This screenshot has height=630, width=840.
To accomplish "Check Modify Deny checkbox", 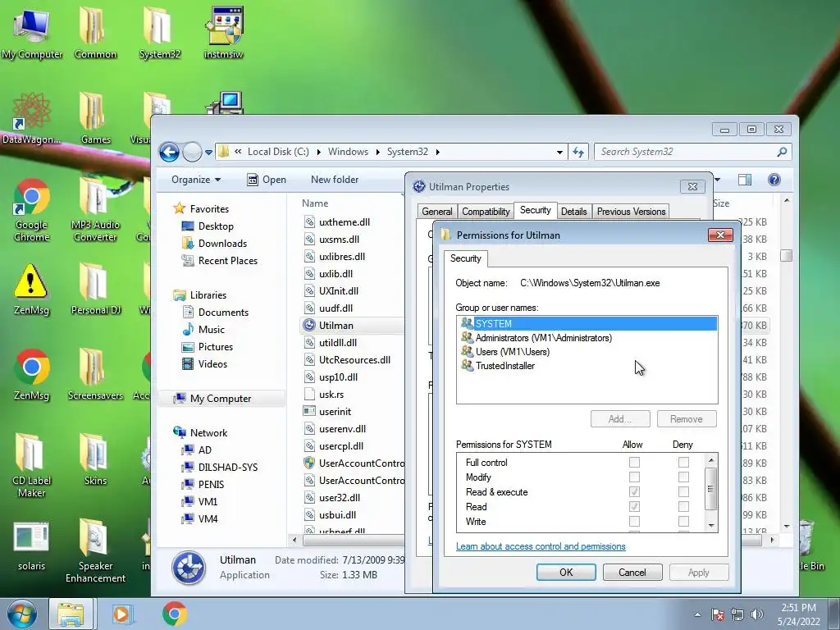I will [683, 477].
